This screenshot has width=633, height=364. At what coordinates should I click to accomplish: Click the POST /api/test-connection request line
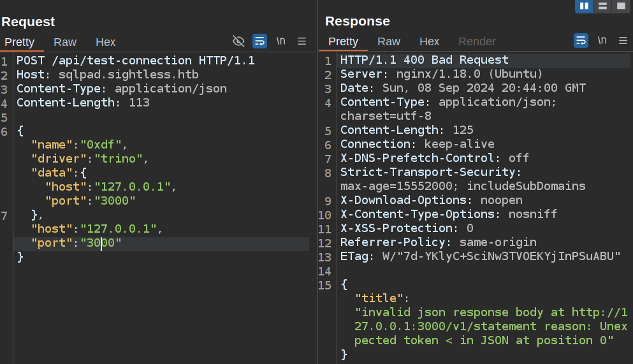coord(135,61)
